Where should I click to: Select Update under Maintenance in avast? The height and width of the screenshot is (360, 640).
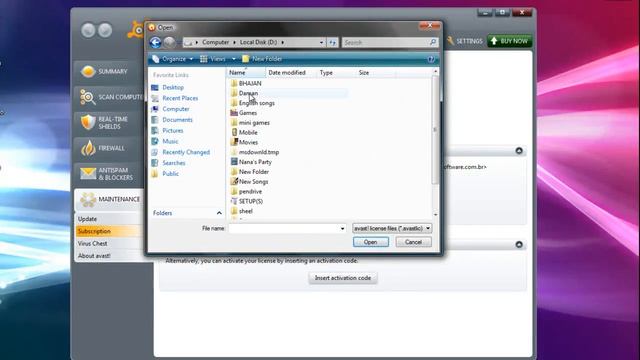[109, 219]
